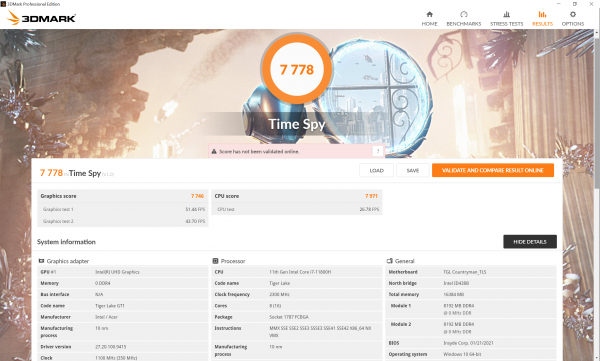600x361 pixels.
Task: Select the Results bar chart icon
Action: pos(542,15)
